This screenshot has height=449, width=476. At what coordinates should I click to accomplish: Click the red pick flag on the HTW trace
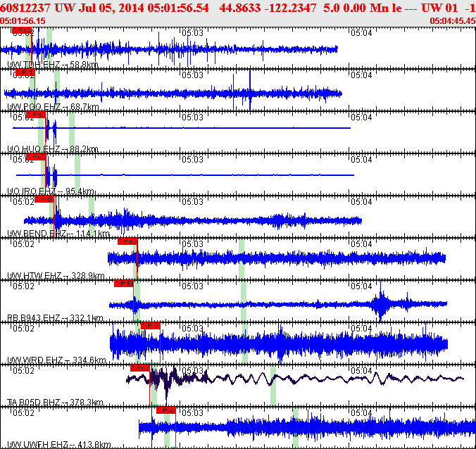pyautogui.click(x=127, y=241)
